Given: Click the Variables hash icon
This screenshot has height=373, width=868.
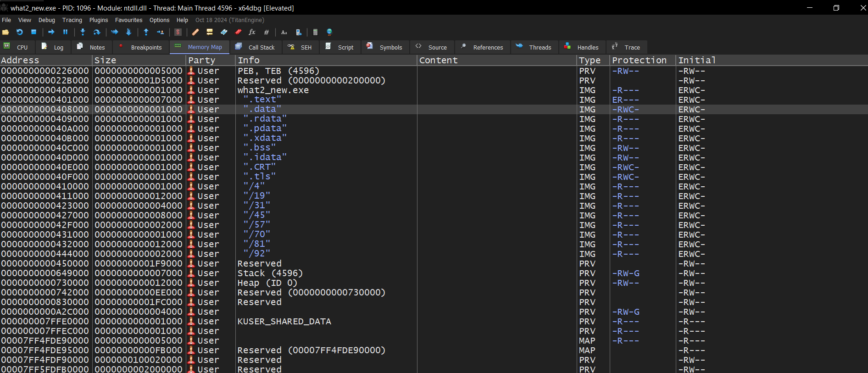Looking at the screenshot, I should [x=266, y=32].
